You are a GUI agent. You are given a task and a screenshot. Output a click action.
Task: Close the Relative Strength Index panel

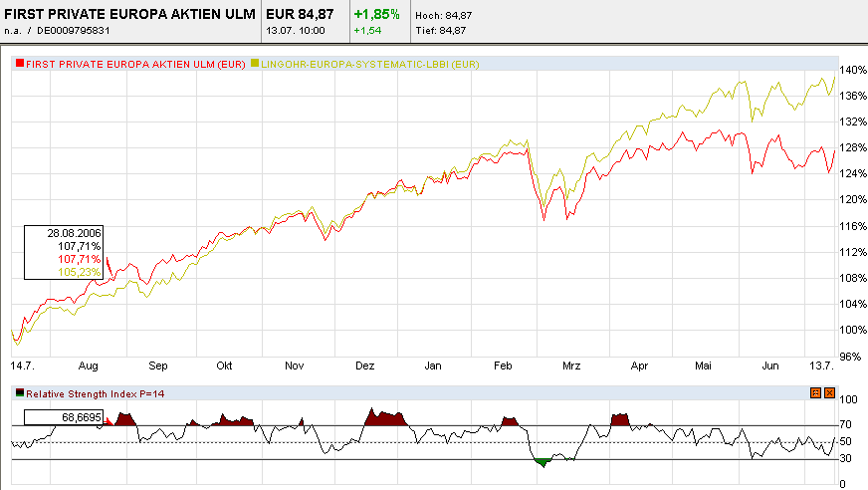829,393
